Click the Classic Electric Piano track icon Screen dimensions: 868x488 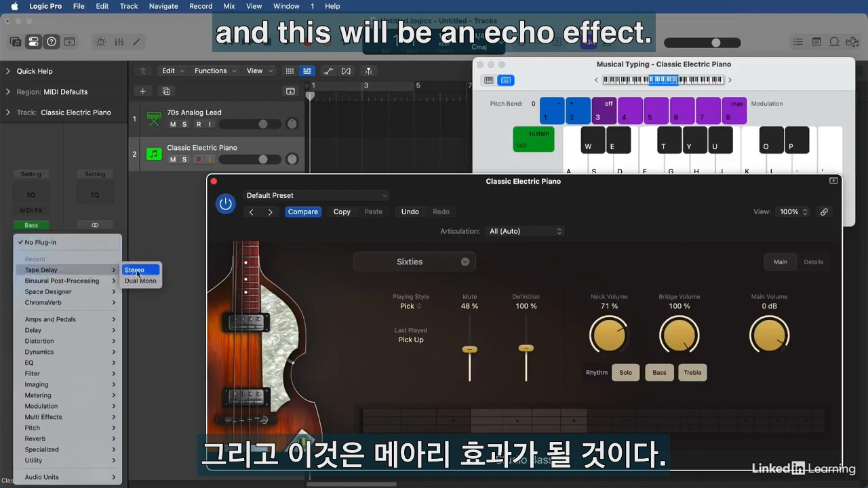coord(154,154)
